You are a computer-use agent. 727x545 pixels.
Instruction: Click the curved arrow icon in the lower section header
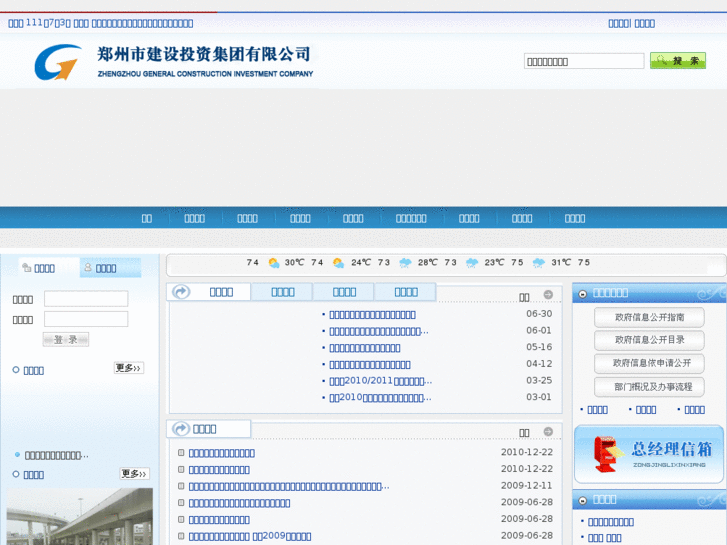181,429
